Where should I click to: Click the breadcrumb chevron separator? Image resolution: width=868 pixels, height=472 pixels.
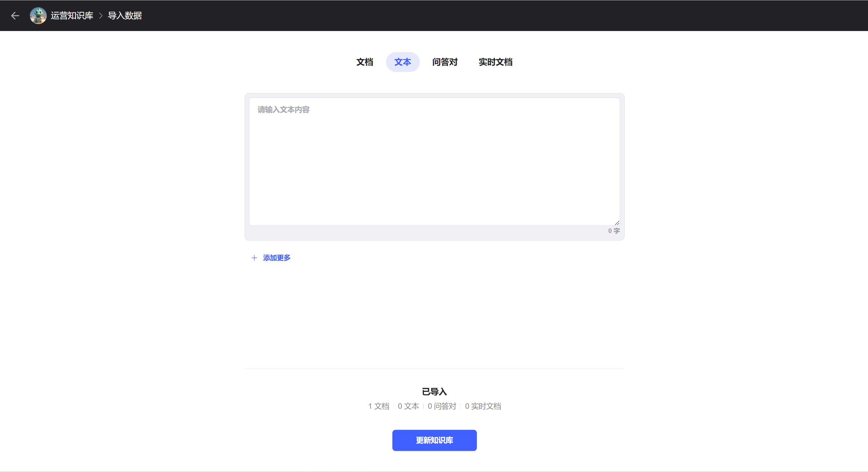coord(100,15)
